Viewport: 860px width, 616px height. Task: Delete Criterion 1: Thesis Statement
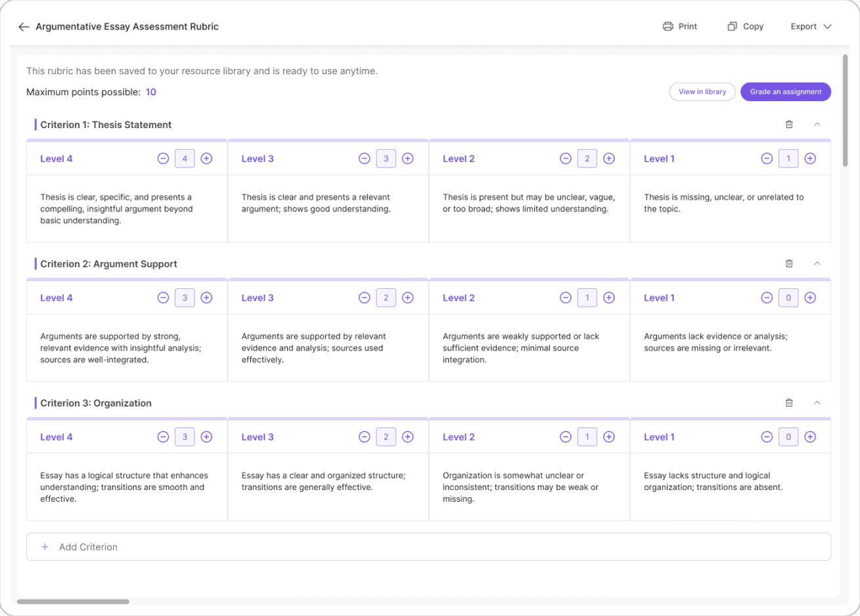(789, 124)
